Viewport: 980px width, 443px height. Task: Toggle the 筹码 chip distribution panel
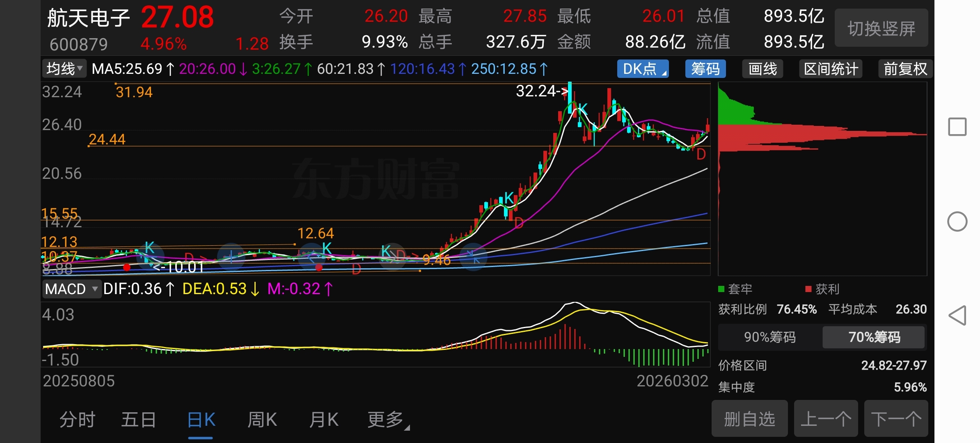click(705, 69)
